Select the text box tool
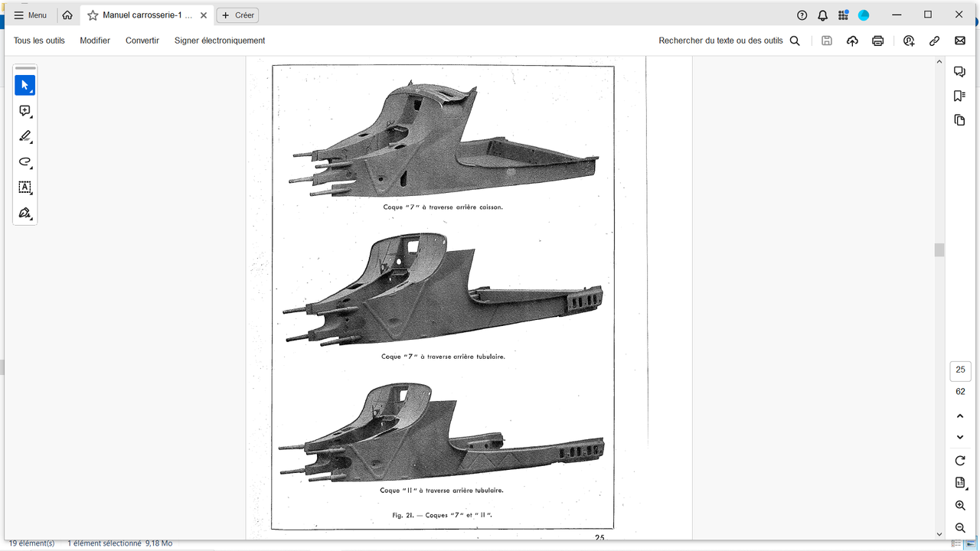The width and height of the screenshot is (980, 551). pos(25,187)
